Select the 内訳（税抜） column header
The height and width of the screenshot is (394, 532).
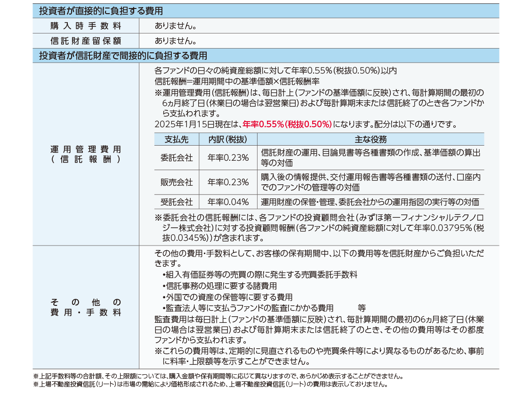[228, 140]
